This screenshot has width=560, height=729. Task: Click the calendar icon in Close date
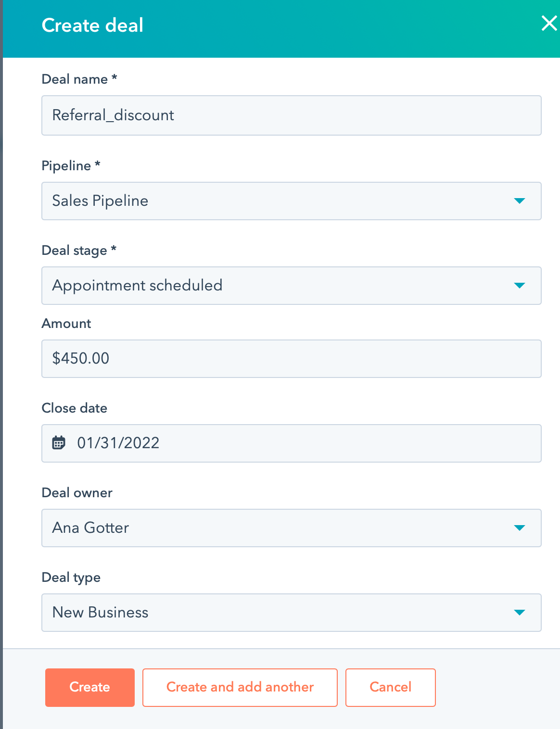pyautogui.click(x=59, y=443)
